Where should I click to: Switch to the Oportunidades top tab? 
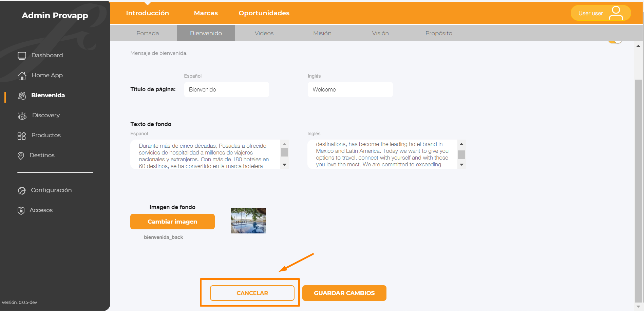264,13
